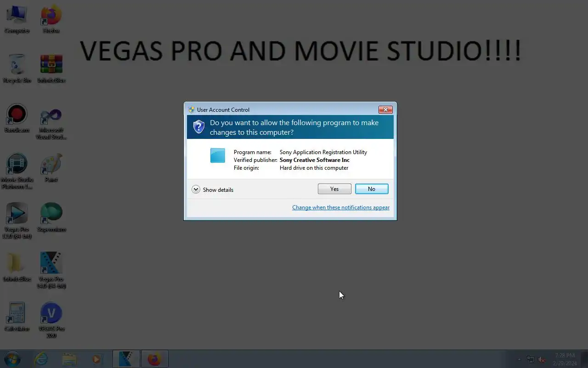Switch to Vegas Pro taskbar window
The image size is (588, 368).
click(126, 359)
